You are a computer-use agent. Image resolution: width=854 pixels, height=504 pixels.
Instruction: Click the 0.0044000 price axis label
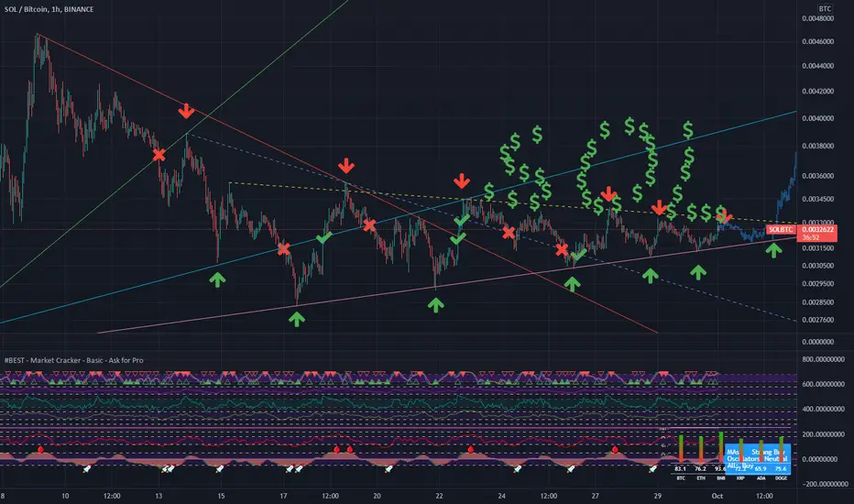[817, 66]
